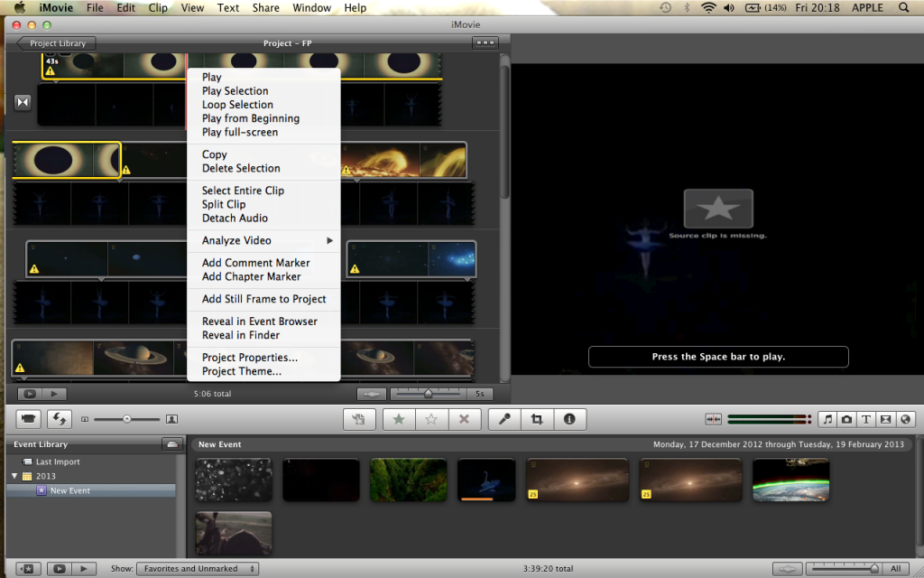Unmark selection using outline star
Viewport: 924px width, 578px height.
(431, 419)
